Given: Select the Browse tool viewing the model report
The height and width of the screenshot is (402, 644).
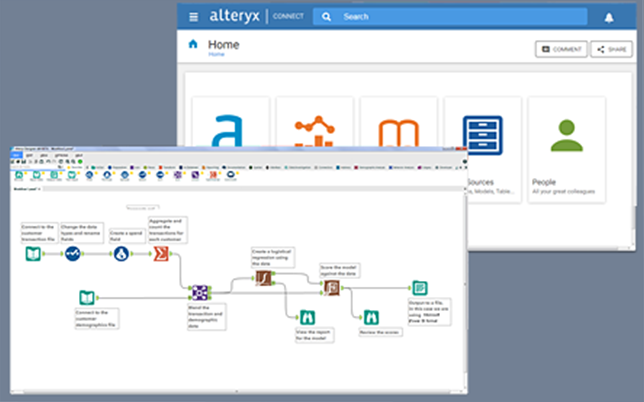Looking at the screenshot, I should (307, 317).
